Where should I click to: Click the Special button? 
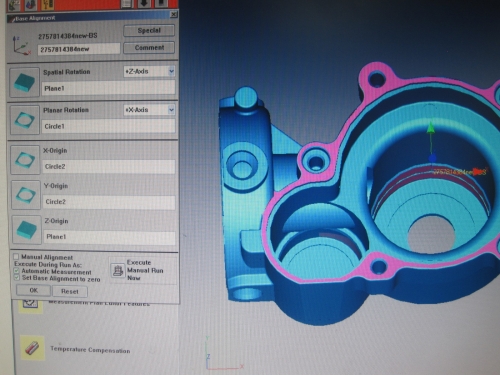pyautogui.click(x=149, y=31)
